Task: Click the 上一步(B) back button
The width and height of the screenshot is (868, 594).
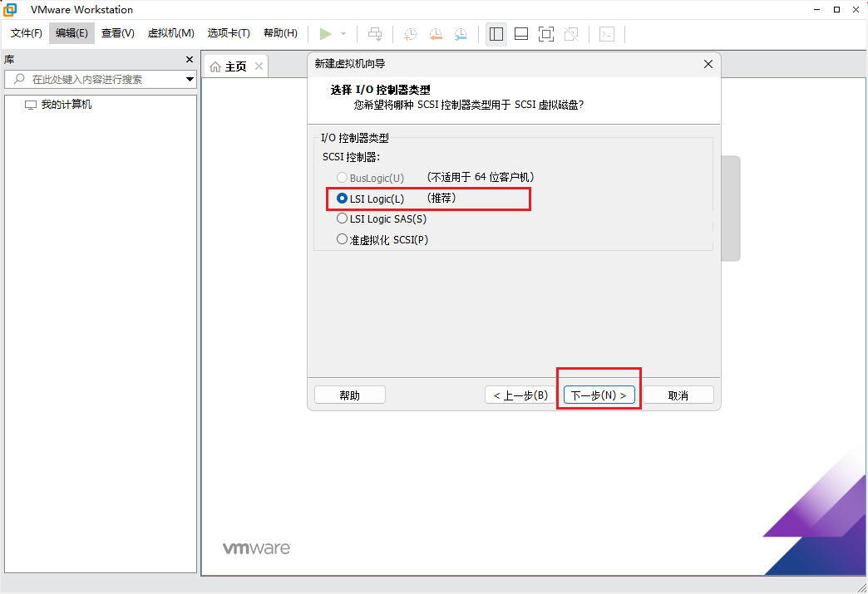Action: pos(520,395)
